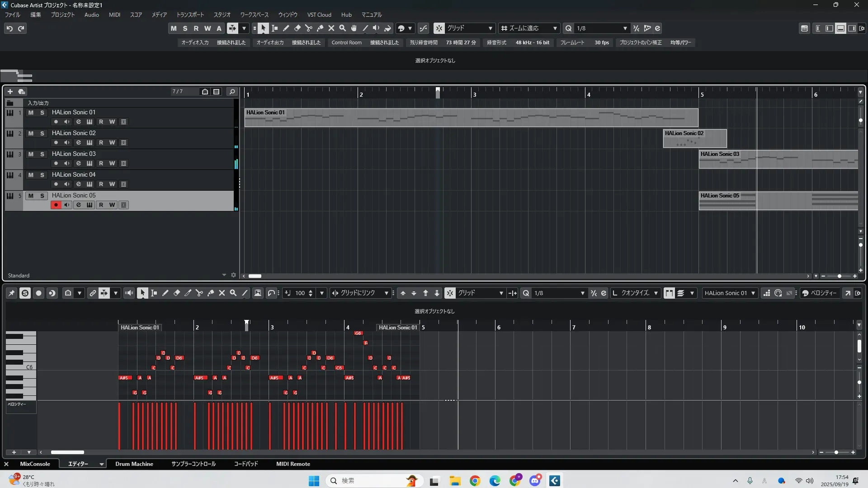Select the Zoom tool in the key editor toolbar

tap(233, 293)
